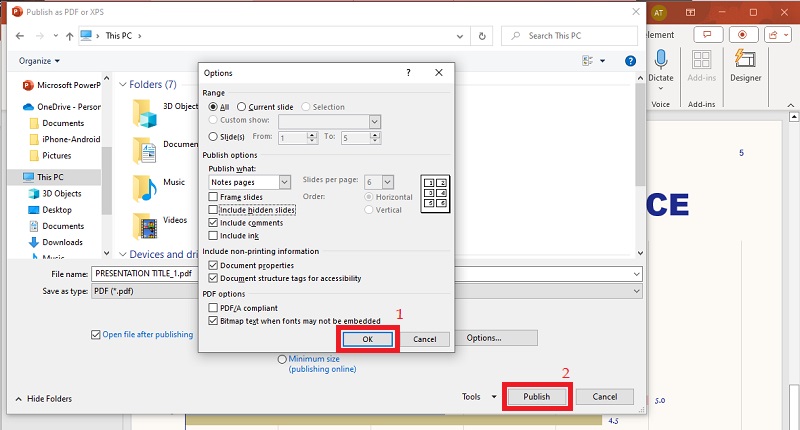Click the Add-ins ribbon icon
Screen dimensions: 800x430
702,59
